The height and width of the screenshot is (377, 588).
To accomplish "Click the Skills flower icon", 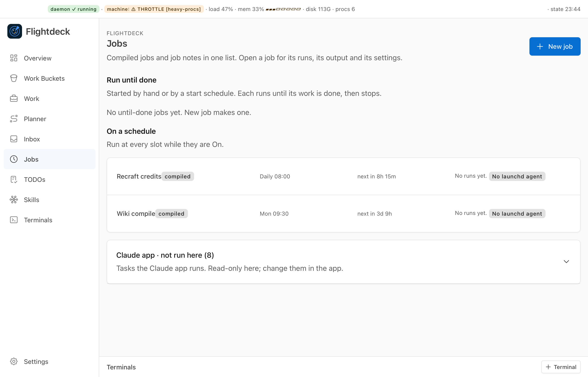I will pyautogui.click(x=14, y=200).
